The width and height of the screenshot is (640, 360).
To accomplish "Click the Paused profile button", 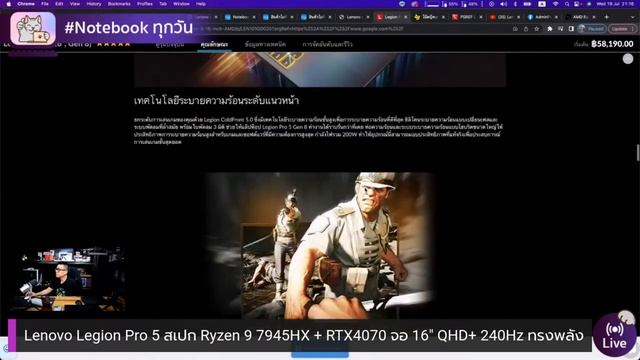I will point(592,29).
